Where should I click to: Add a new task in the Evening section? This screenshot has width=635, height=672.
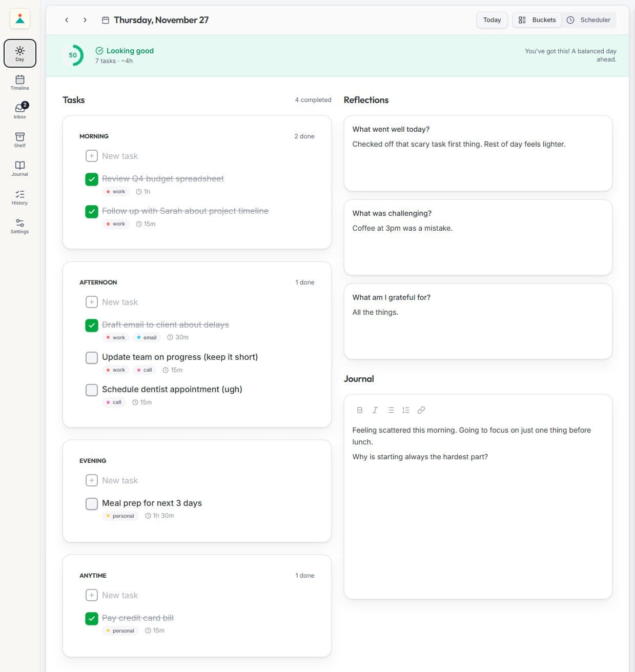pos(91,480)
